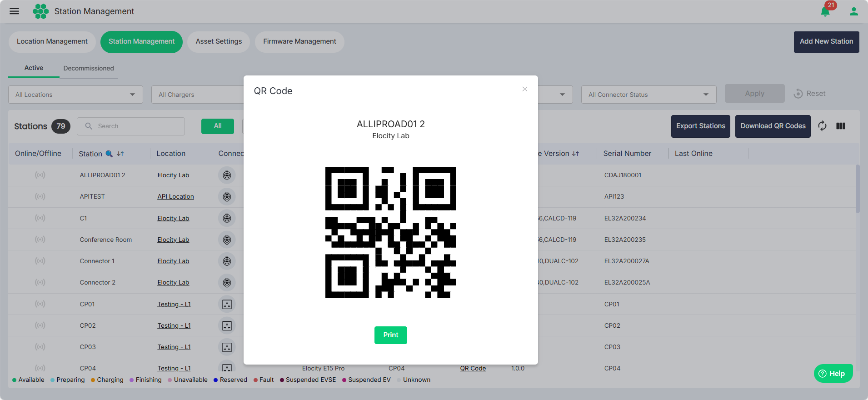
Task: Open the hamburger navigation menu
Action: (15, 11)
